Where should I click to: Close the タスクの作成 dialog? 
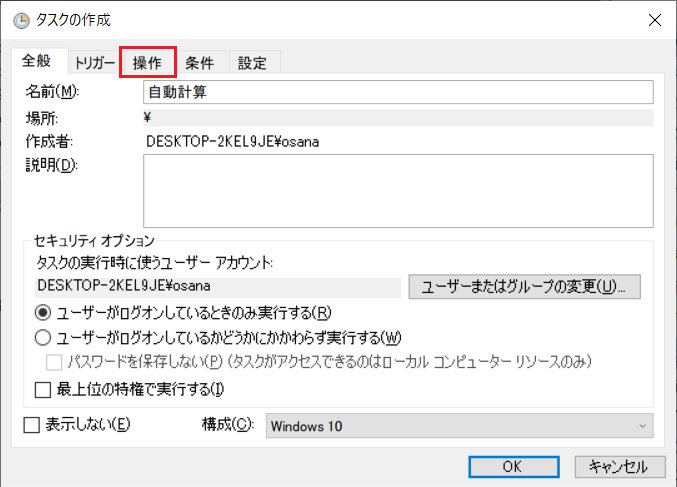(x=655, y=20)
